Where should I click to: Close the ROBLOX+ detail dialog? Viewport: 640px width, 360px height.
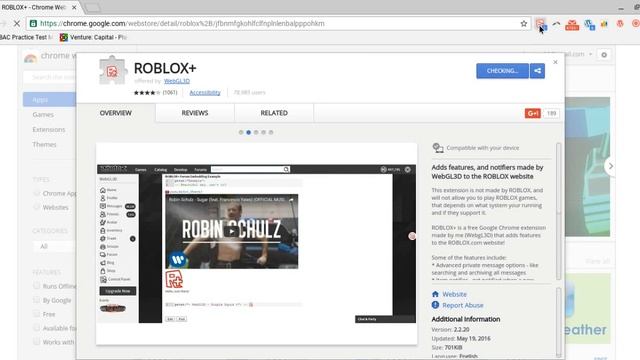[555, 62]
